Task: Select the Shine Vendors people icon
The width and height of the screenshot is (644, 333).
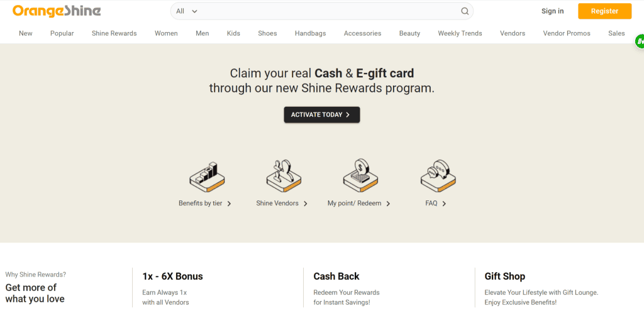Action: (284, 176)
